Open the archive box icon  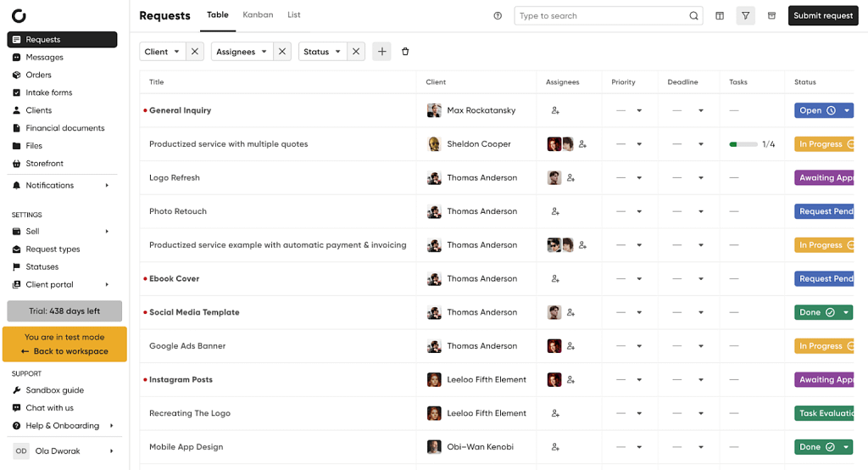pyautogui.click(x=771, y=15)
